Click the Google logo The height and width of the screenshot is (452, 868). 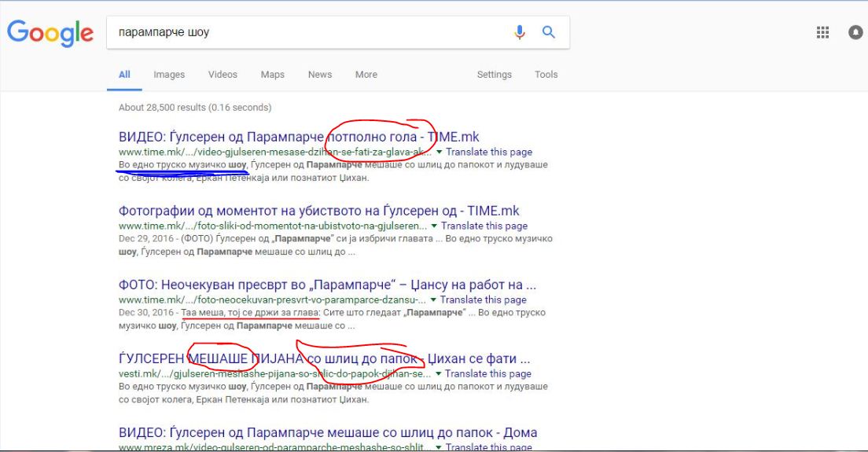50,33
